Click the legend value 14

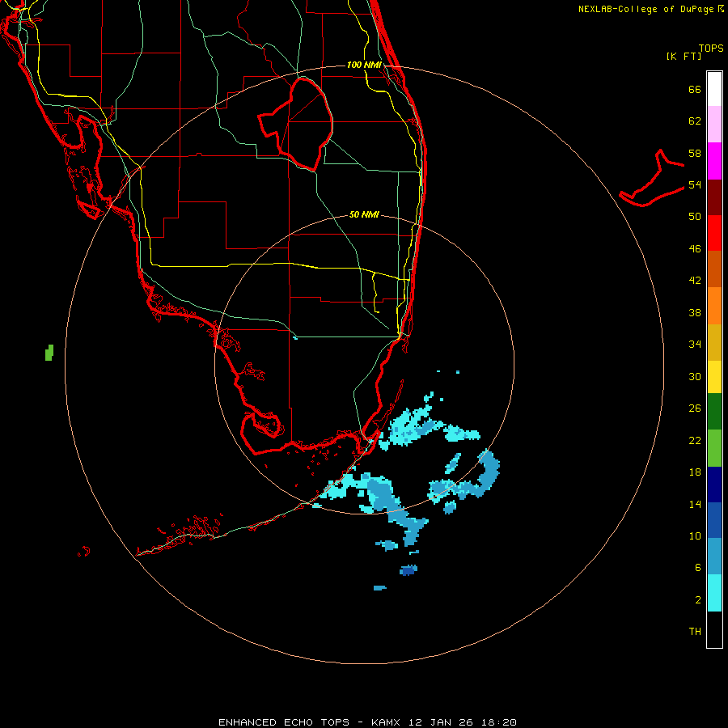coord(695,504)
